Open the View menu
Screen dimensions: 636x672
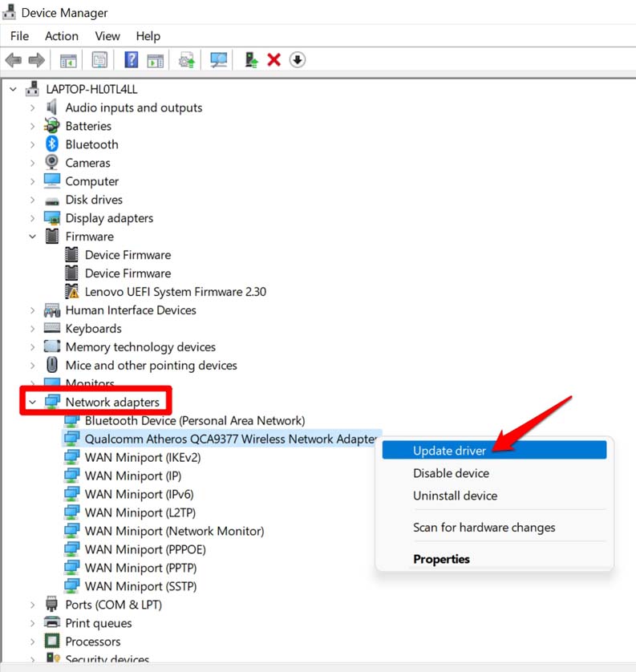[107, 36]
